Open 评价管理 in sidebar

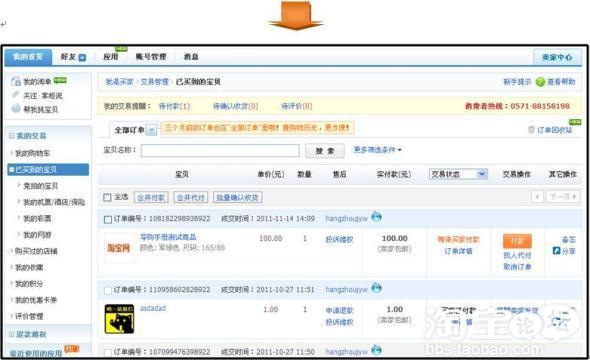29,316
